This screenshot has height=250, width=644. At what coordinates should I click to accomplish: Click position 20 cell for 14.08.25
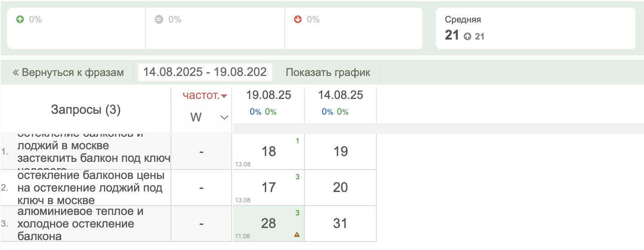pyautogui.click(x=340, y=187)
